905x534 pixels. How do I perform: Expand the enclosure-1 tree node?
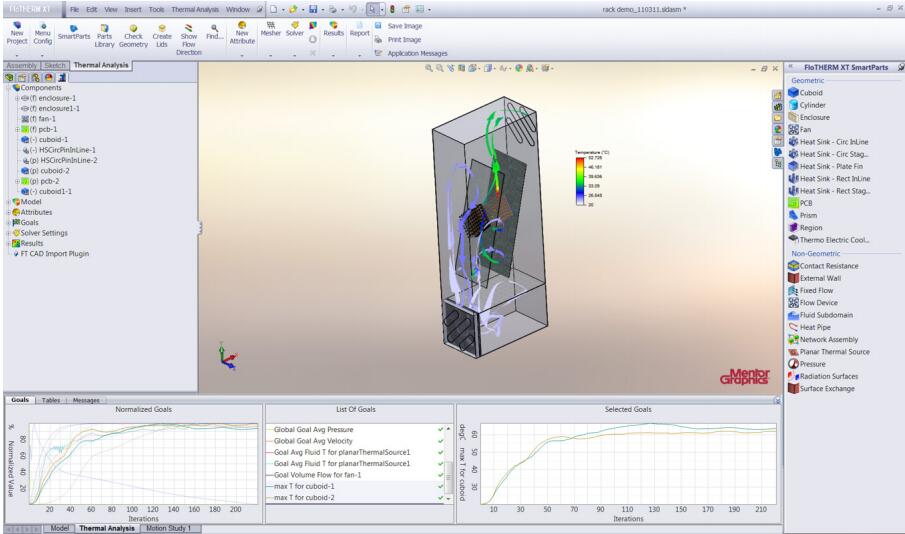[x=17, y=98]
